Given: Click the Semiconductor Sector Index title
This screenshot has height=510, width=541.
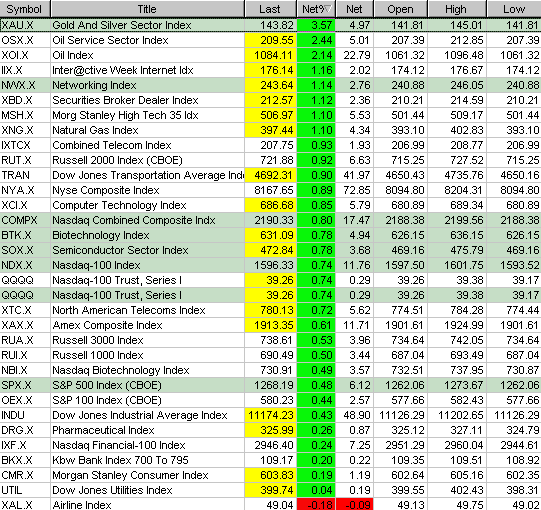Looking at the screenshot, I should [120, 250].
